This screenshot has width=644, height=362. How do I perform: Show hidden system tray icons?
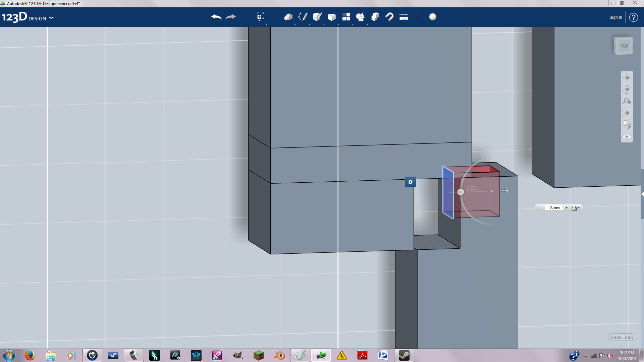click(x=586, y=356)
